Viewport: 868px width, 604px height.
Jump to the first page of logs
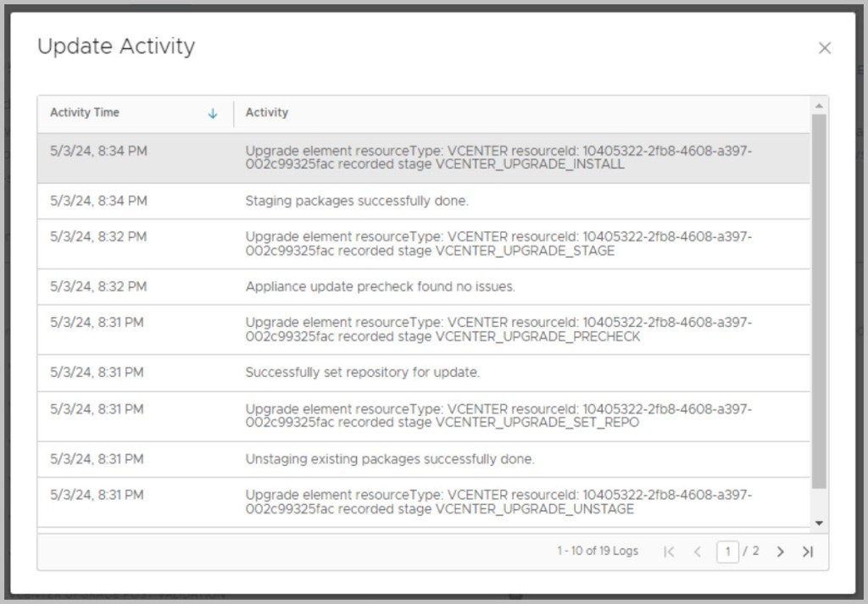pos(669,551)
